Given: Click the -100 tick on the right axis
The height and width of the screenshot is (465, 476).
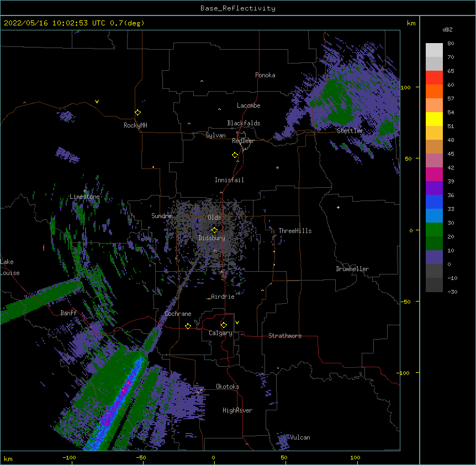Looking at the screenshot, I should (x=404, y=373).
